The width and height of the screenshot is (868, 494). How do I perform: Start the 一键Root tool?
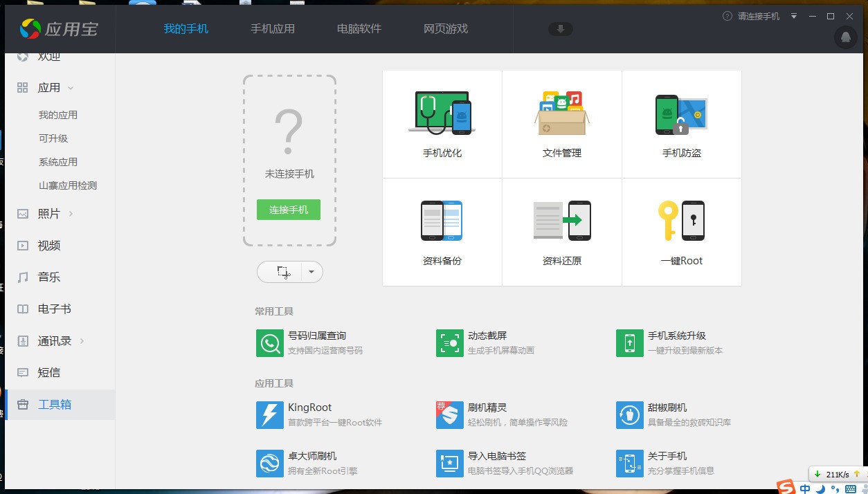pos(681,232)
